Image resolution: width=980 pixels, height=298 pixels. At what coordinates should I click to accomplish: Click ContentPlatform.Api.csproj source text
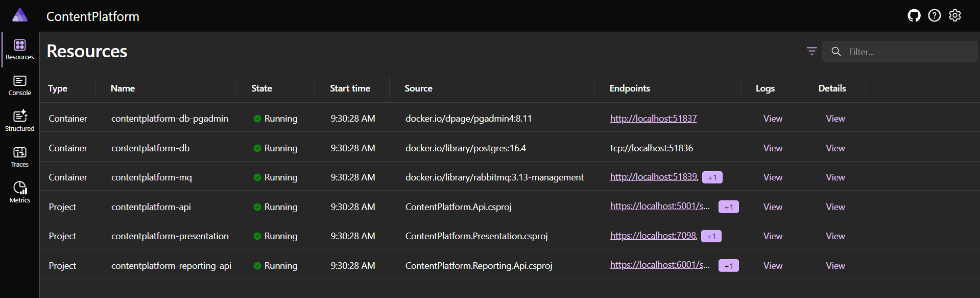coord(458,207)
